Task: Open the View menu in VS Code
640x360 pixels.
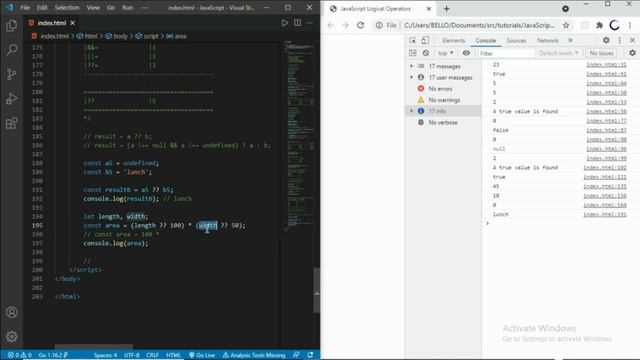Action: pyautogui.click(x=93, y=7)
